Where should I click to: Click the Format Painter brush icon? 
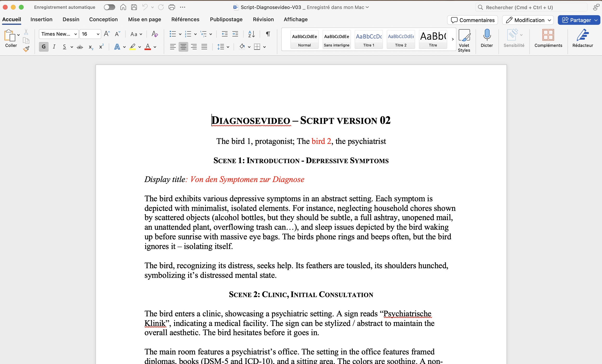click(26, 49)
